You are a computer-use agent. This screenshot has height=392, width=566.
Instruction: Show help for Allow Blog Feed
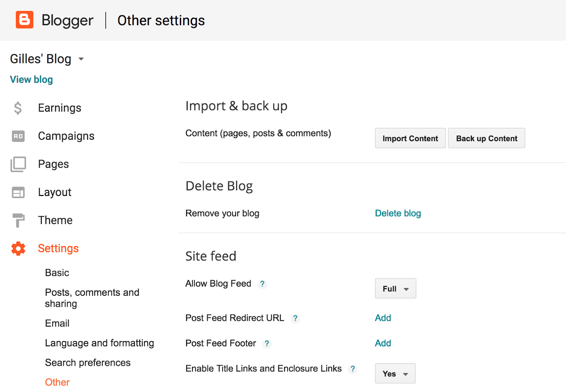(x=262, y=284)
